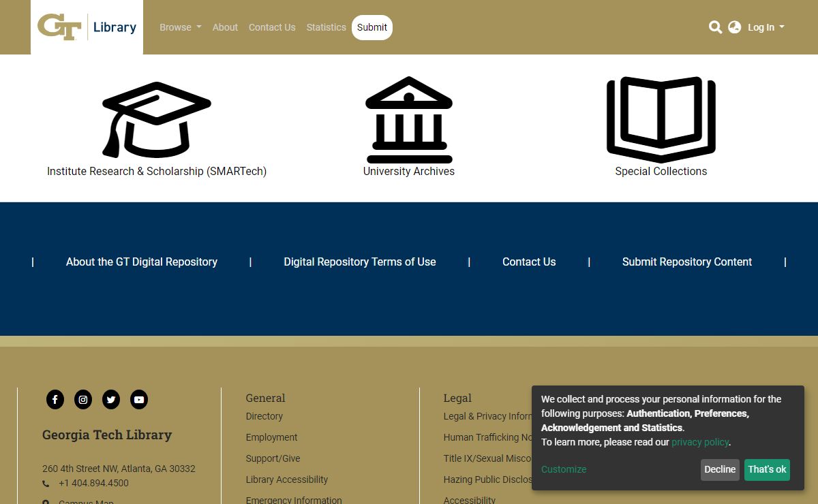Open the Special Collections text link

coord(661,172)
